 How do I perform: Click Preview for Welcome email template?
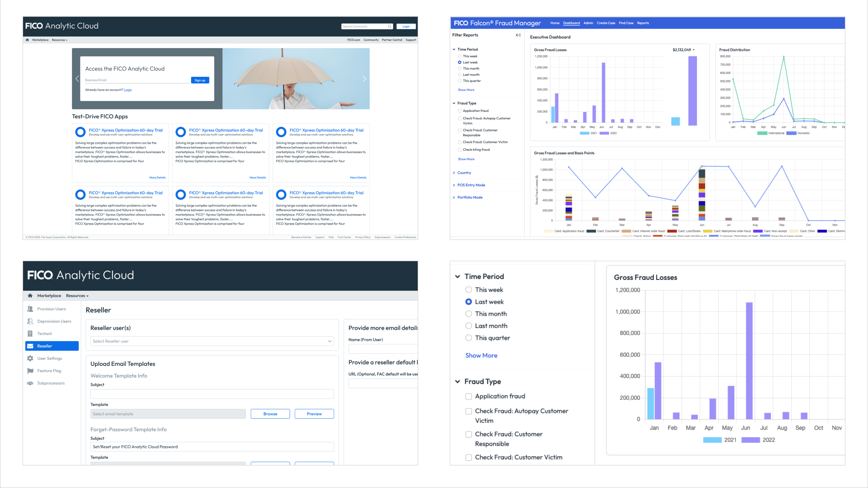point(314,414)
